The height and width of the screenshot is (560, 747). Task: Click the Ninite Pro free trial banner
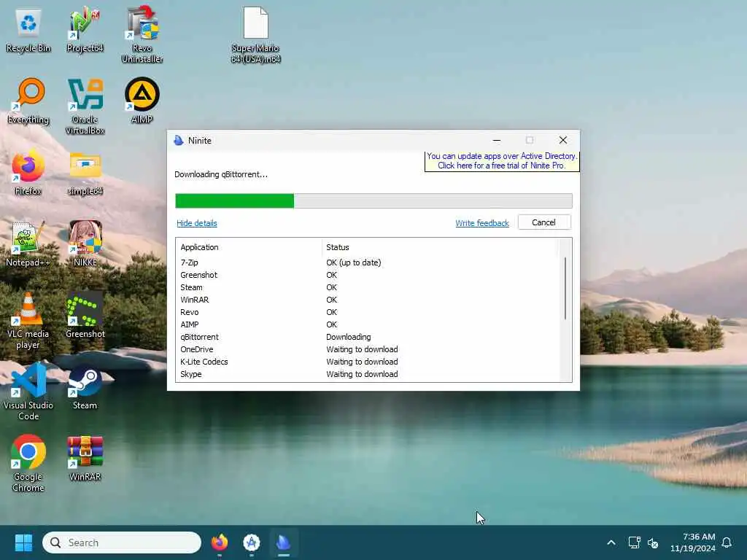pos(502,161)
